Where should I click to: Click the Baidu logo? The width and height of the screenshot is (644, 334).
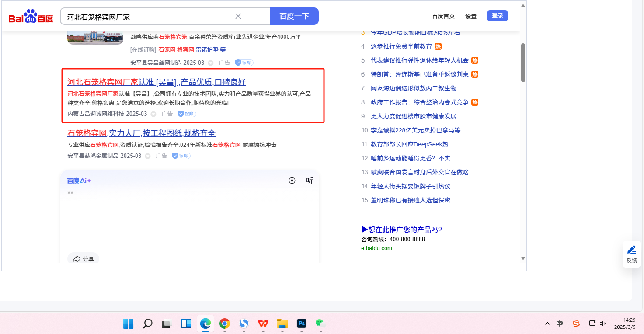[31, 17]
